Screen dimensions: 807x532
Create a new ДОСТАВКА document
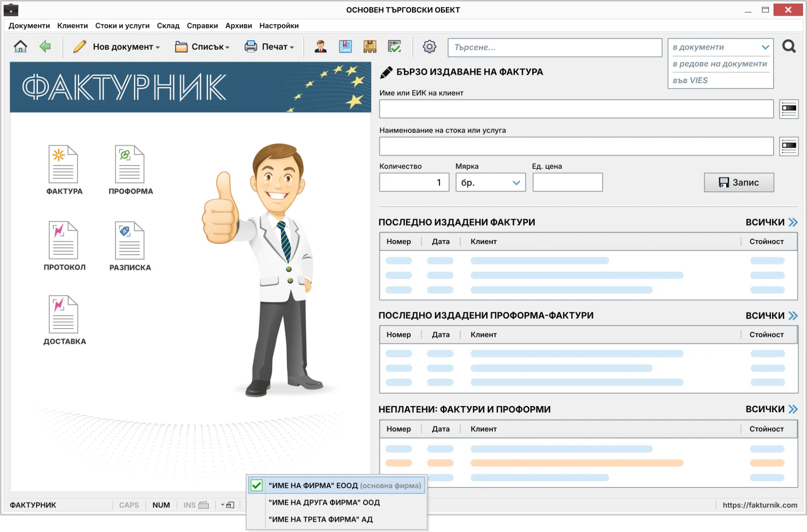(x=64, y=320)
